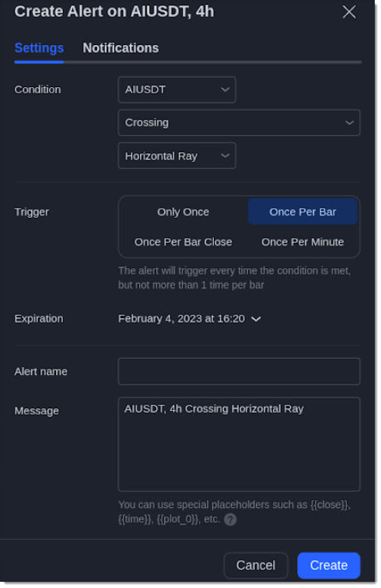This screenshot has width=381, height=588.
Task: Switch to the Settings tab
Action: click(x=39, y=48)
